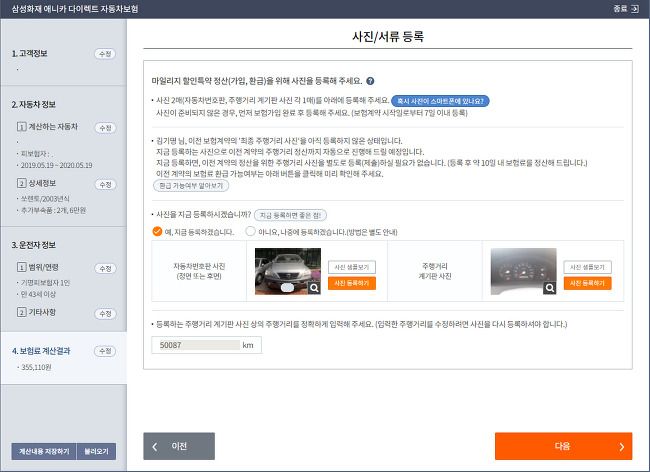Open '지금 등록하면 좋은 점!' info

coord(290,215)
